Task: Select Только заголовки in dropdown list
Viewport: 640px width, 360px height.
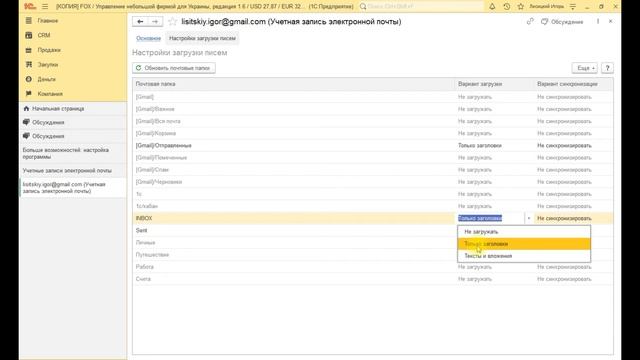Action: click(x=524, y=244)
